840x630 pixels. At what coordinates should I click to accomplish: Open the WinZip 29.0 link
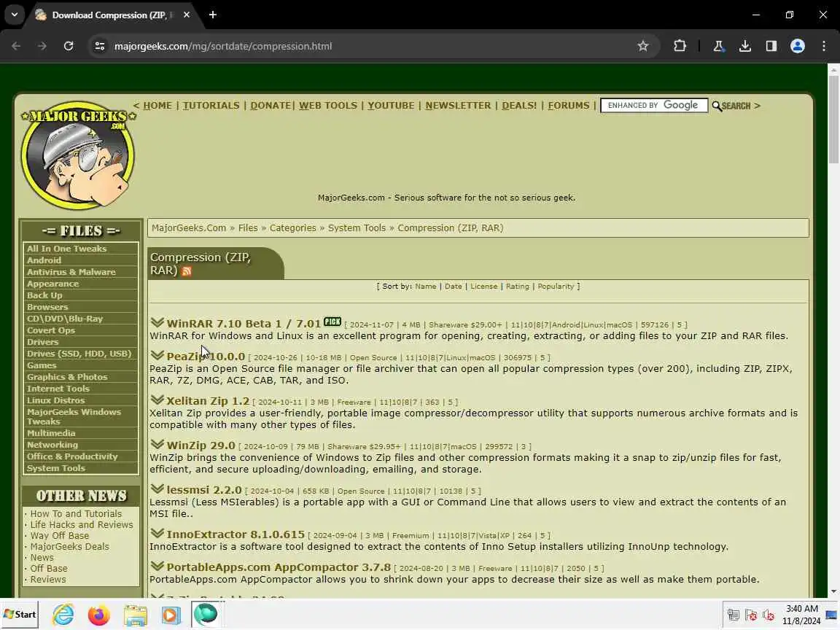[201, 446]
